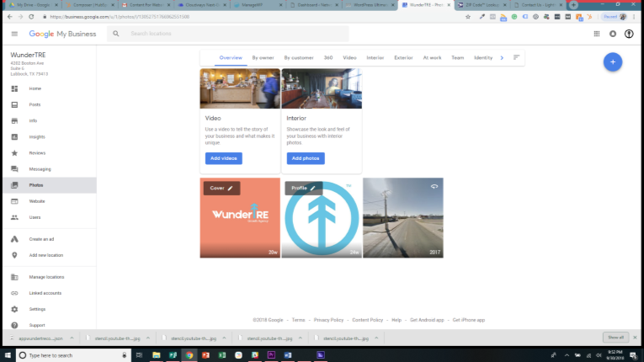
Task: Open the hamburger main menu
Action: pos(14,34)
